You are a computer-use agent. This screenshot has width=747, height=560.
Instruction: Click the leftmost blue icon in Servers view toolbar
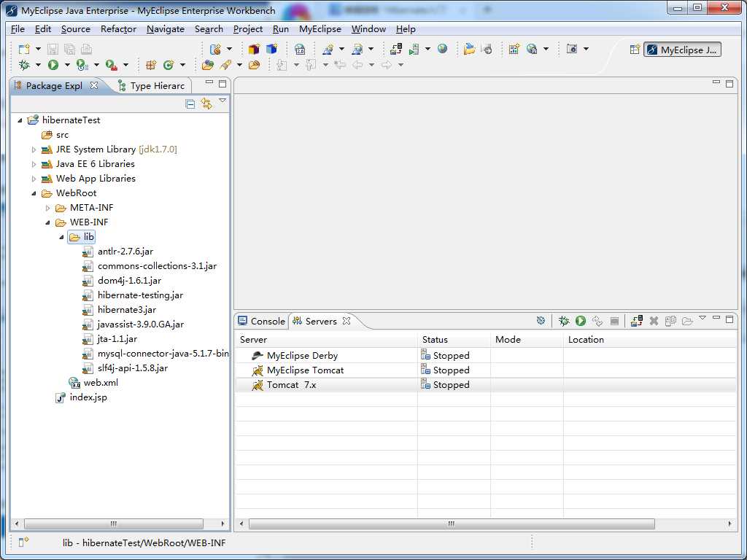point(541,321)
